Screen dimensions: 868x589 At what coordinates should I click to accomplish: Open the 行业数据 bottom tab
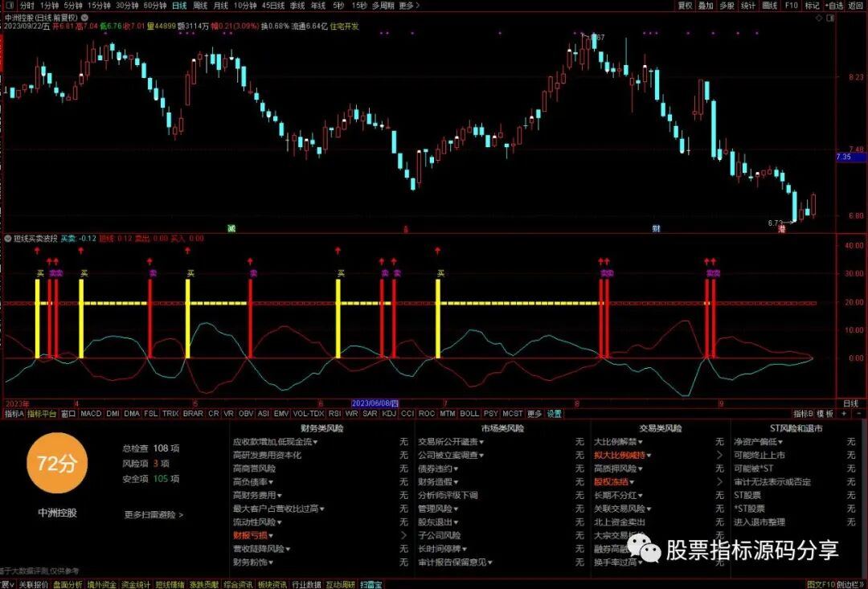306,584
